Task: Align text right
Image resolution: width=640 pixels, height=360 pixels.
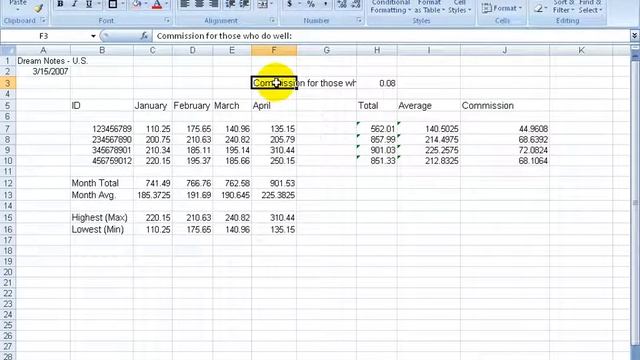Action: coord(213,4)
